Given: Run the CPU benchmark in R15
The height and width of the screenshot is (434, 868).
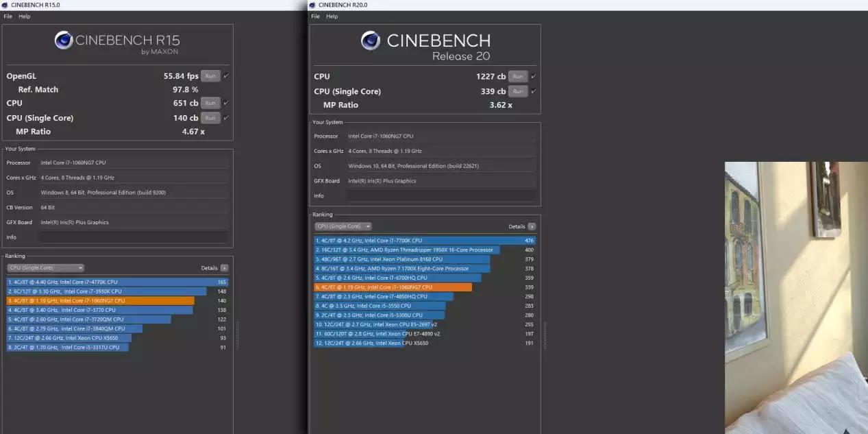Looking at the screenshot, I should pyautogui.click(x=210, y=103).
